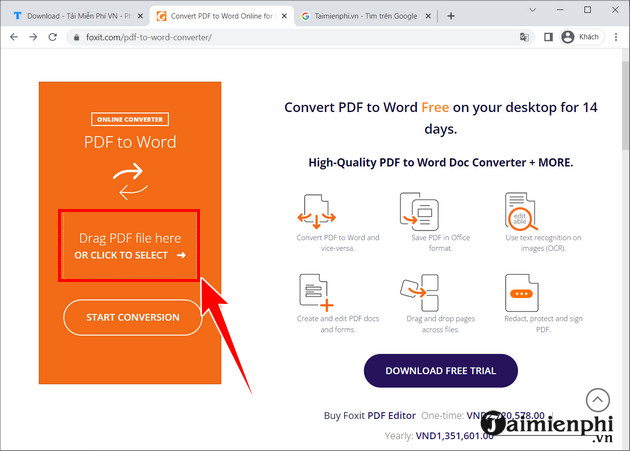Open the translate page icon in address bar
Screen dimensions: 630x451
coord(524,37)
